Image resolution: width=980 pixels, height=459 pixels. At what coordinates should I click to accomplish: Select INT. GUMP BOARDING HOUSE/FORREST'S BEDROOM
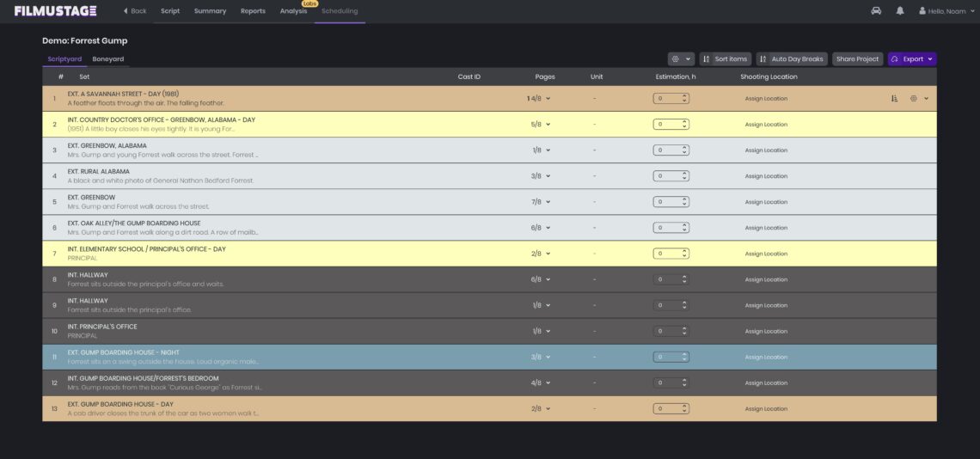(x=489, y=382)
